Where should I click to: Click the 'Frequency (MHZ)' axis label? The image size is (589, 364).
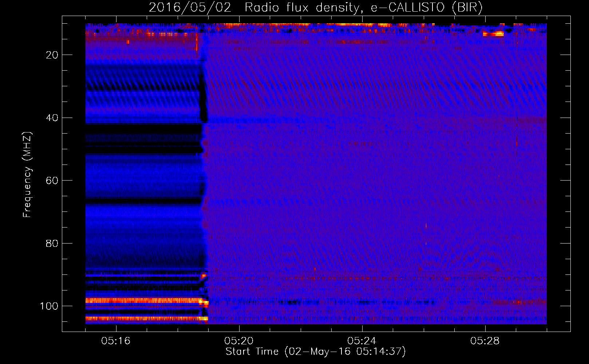coord(28,175)
